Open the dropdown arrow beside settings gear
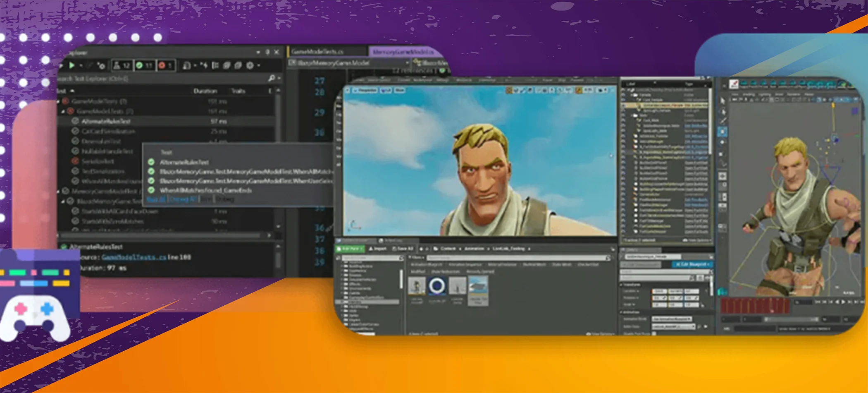The image size is (868, 393). (259, 65)
